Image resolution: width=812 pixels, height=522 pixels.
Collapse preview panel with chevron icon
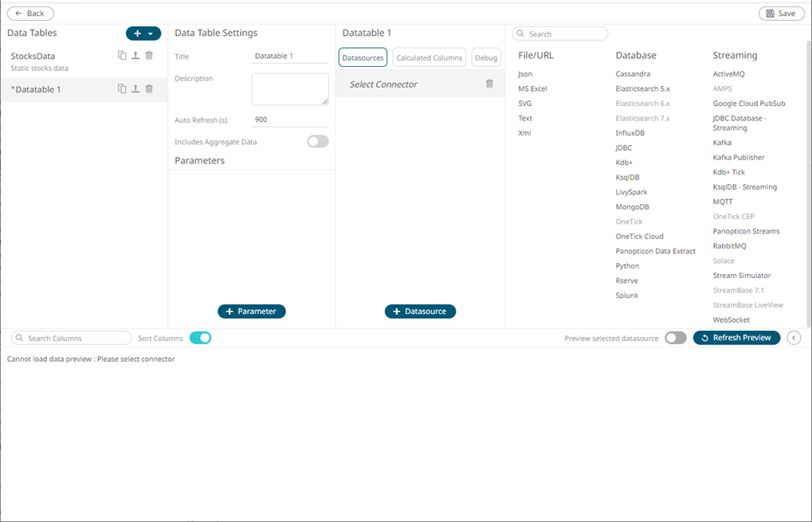coord(794,338)
